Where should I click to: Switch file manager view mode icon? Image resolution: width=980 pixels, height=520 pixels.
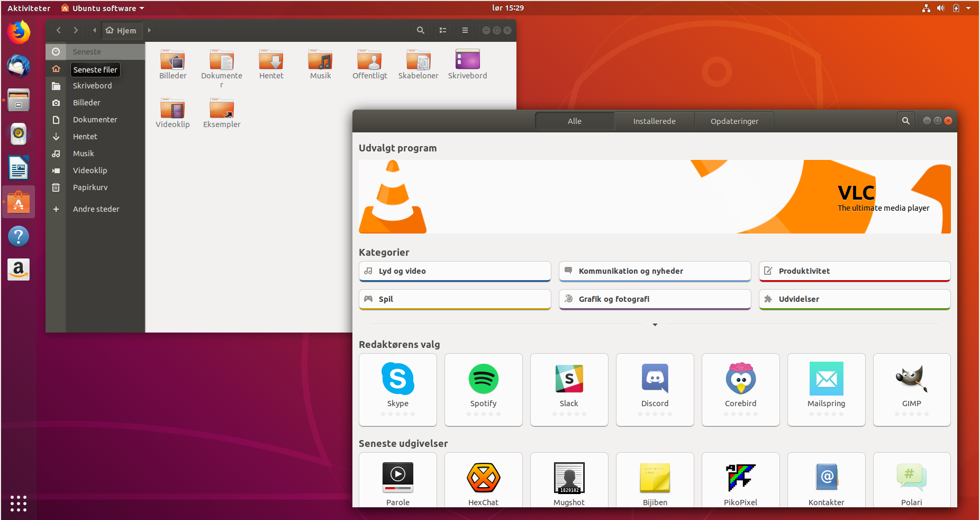(x=443, y=30)
